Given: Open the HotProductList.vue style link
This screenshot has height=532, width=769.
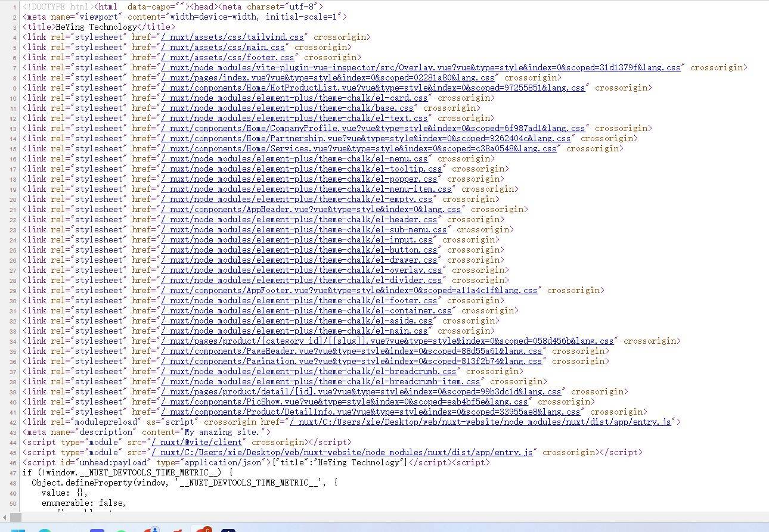Looking at the screenshot, I should 373,88.
